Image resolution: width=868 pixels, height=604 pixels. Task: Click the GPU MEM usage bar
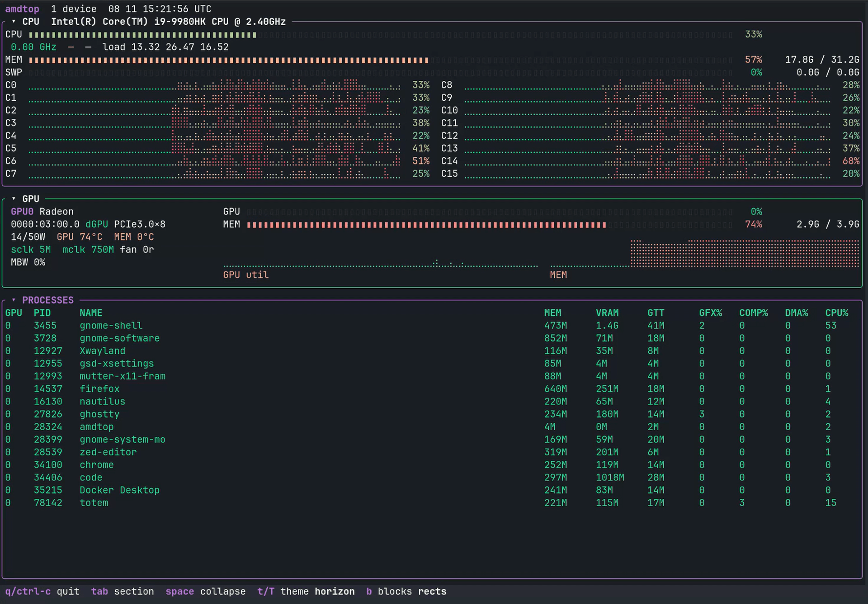[490, 225]
